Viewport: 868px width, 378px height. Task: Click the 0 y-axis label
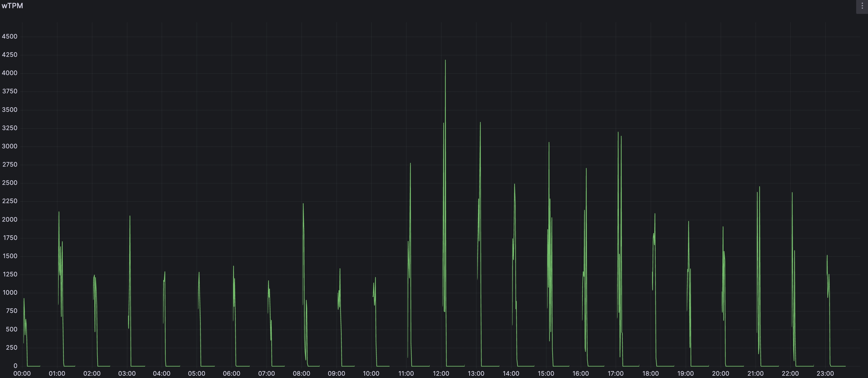(15, 366)
